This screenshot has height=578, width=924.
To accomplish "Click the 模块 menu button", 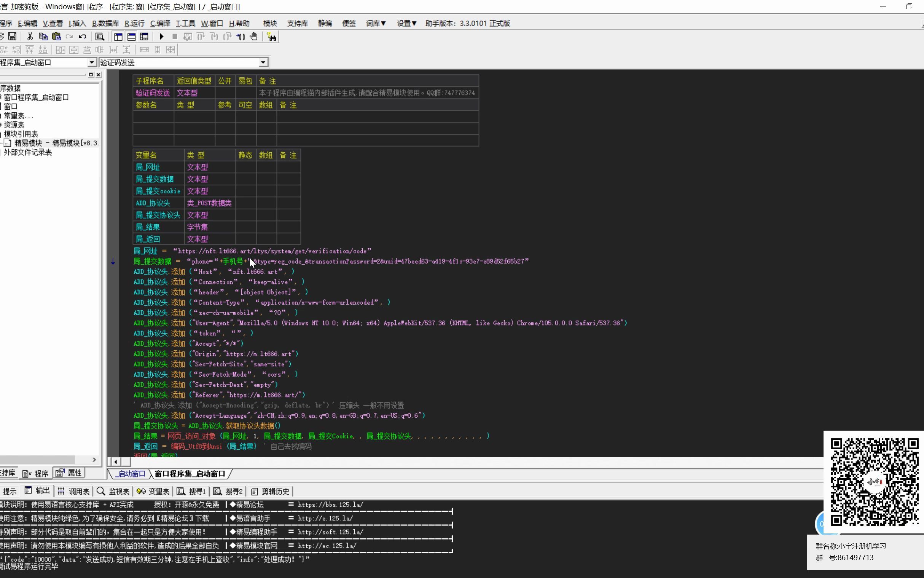I will 270,23.
